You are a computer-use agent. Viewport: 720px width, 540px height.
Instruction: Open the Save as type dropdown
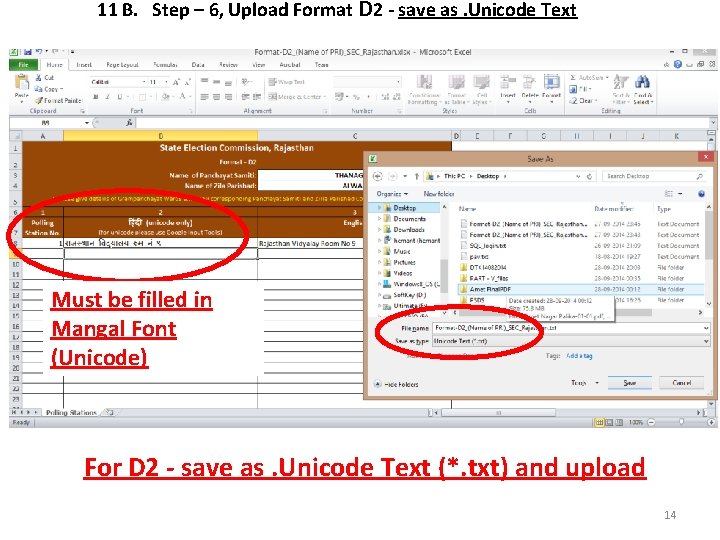point(706,341)
